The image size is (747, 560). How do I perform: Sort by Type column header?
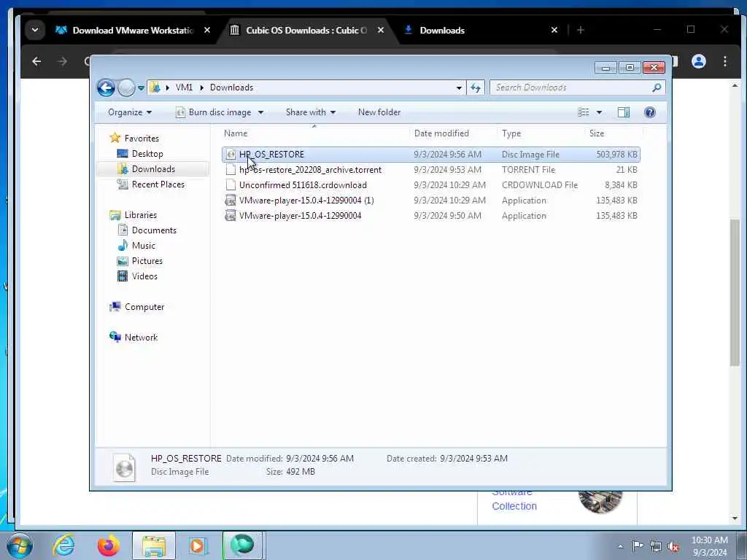click(511, 133)
